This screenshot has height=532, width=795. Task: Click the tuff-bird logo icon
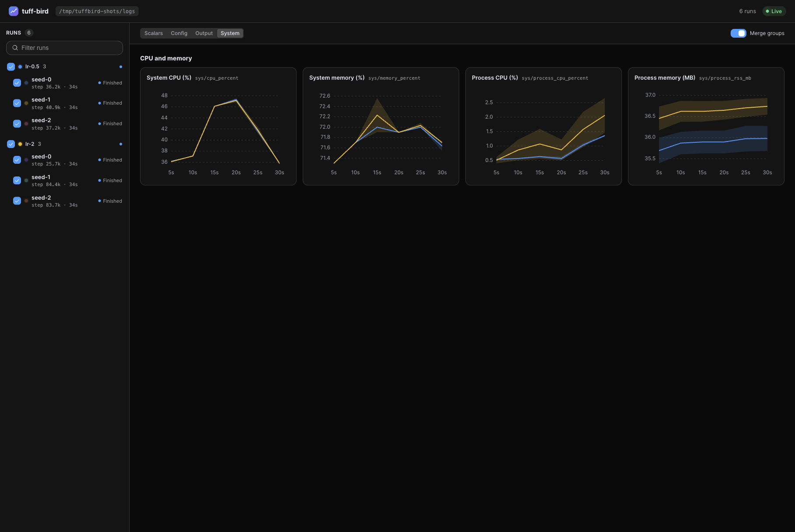click(x=14, y=11)
